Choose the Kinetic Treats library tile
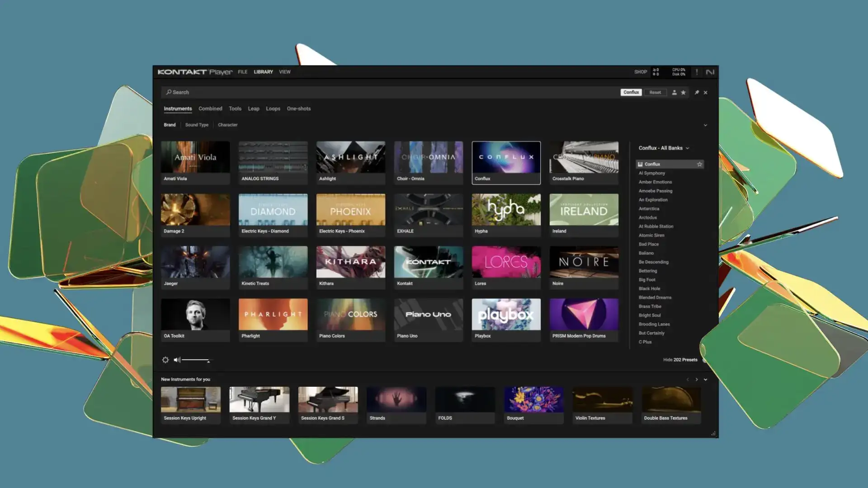The width and height of the screenshot is (868, 488). (x=273, y=267)
